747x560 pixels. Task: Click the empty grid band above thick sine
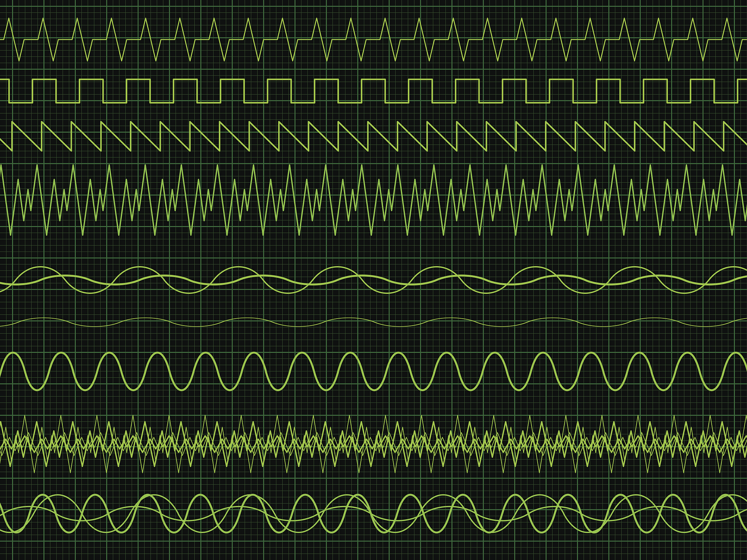pyautogui.click(x=373, y=339)
